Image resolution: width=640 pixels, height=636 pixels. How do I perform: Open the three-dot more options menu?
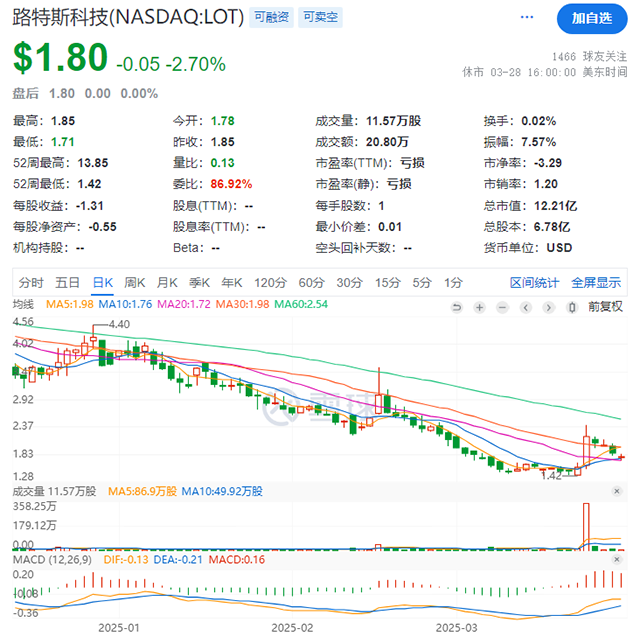point(527,17)
